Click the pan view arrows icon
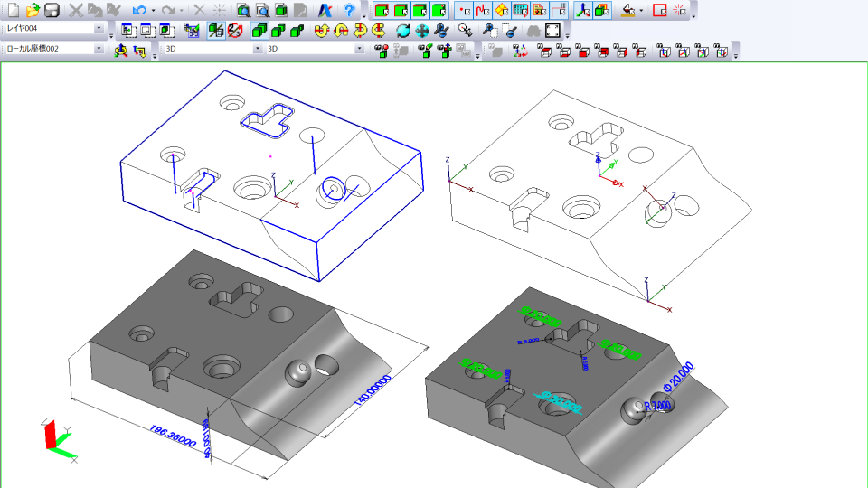Screen dimensions: 868x488 coord(422,31)
